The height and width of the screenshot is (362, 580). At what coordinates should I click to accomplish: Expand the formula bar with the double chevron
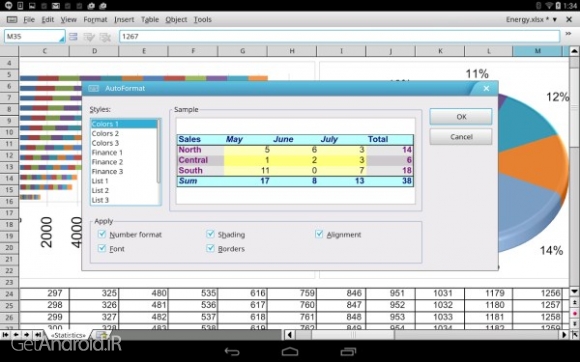pos(569,34)
